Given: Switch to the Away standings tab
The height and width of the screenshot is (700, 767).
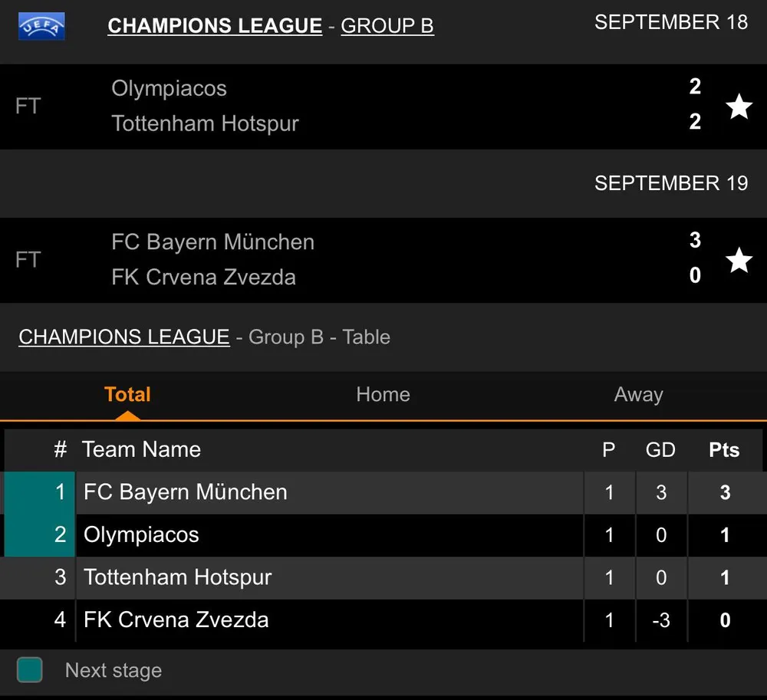Looking at the screenshot, I should click(638, 395).
